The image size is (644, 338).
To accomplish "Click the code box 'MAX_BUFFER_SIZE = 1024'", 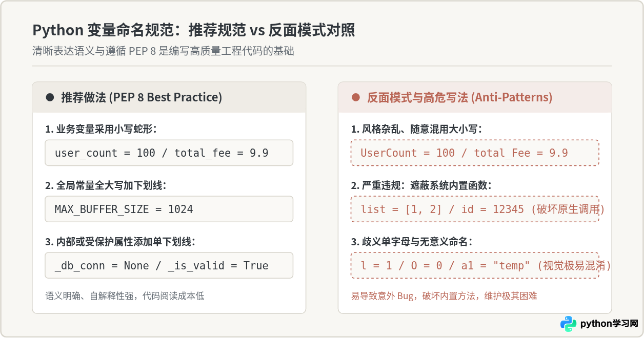I will click(169, 209).
